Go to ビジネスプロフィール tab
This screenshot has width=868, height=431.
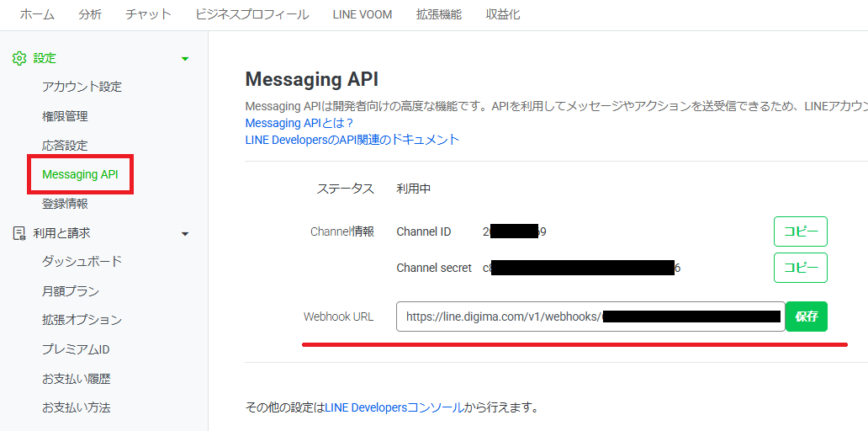[x=251, y=15]
